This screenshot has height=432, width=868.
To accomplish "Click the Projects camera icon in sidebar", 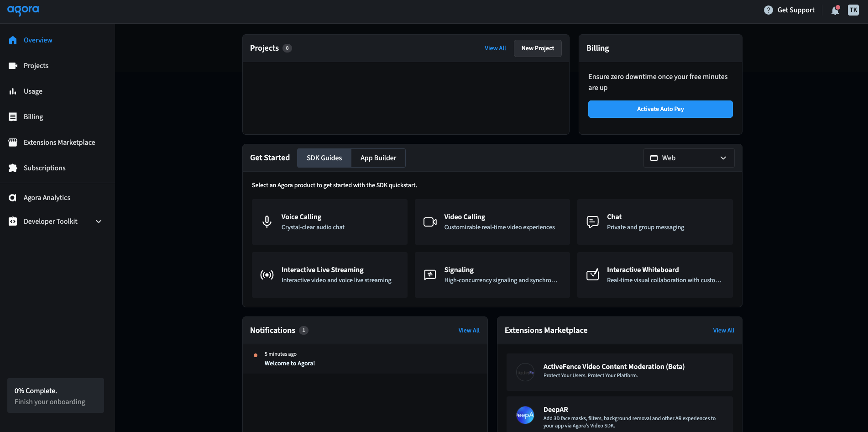I will pyautogui.click(x=13, y=66).
